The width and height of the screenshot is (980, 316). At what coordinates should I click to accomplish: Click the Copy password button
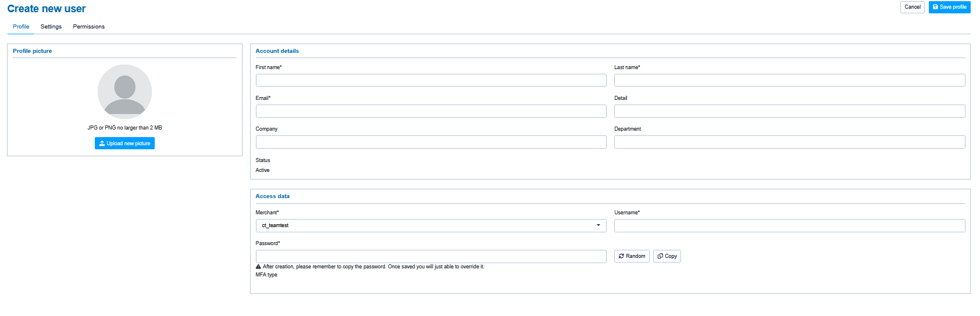667,256
